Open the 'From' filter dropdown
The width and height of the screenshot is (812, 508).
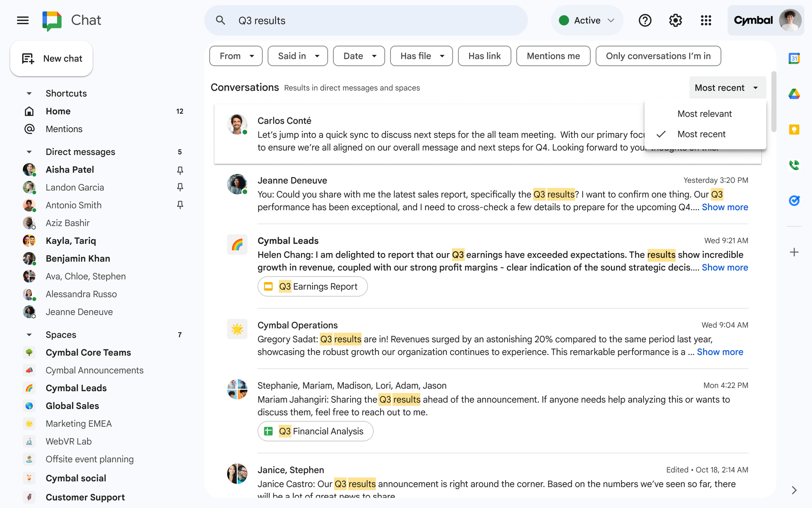(235, 56)
